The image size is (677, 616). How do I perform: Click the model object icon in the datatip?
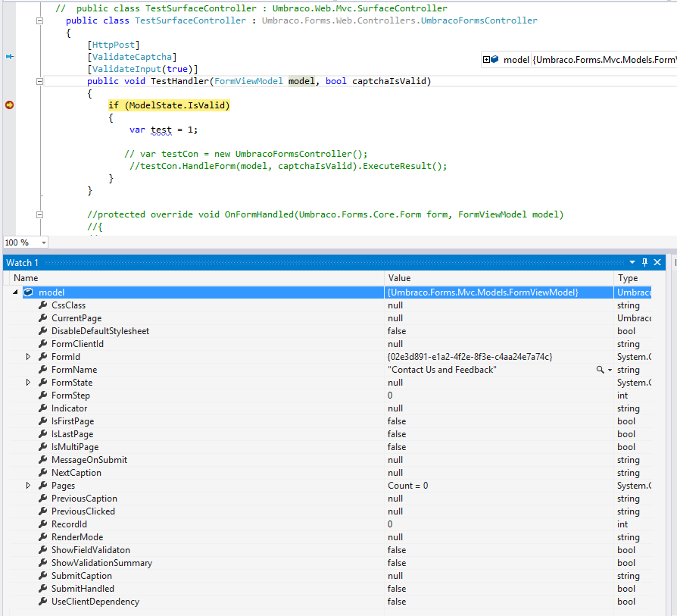coord(494,60)
